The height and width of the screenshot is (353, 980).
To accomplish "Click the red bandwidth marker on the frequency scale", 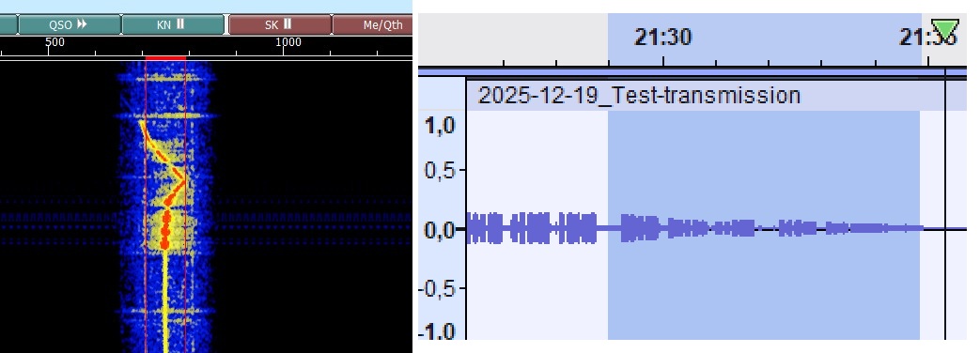I will point(165,58).
